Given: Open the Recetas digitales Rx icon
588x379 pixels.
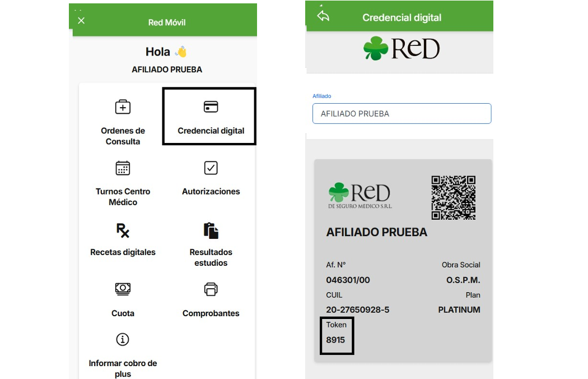Looking at the screenshot, I should point(123,230).
